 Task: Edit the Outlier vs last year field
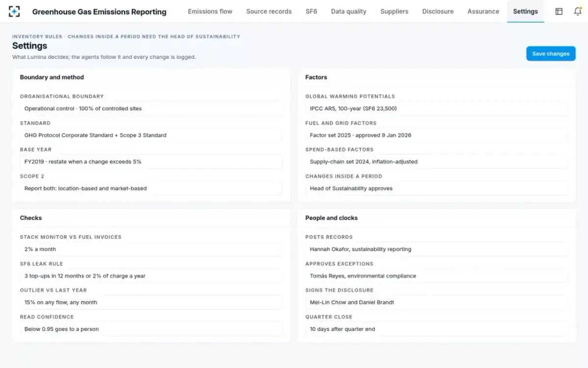coord(151,302)
